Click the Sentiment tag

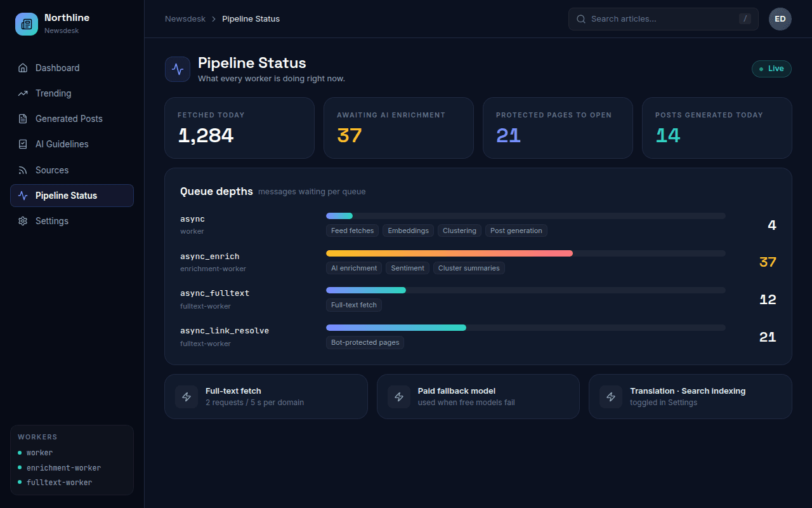pyautogui.click(x=407, y=268)
